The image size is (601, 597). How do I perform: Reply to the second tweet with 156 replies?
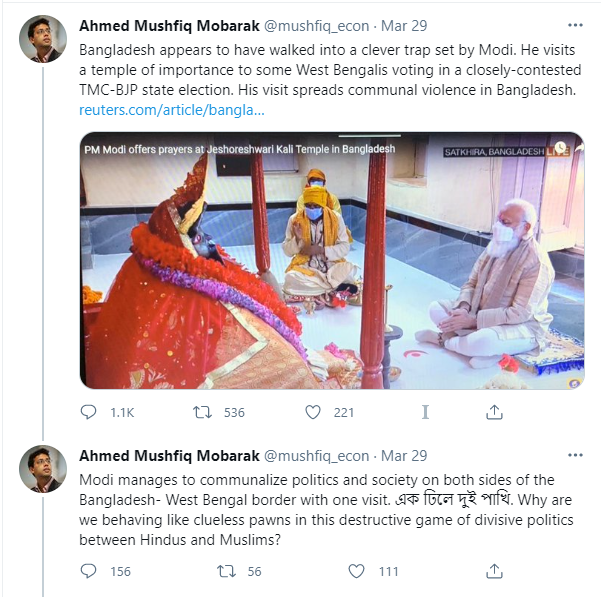pos(89,571)
